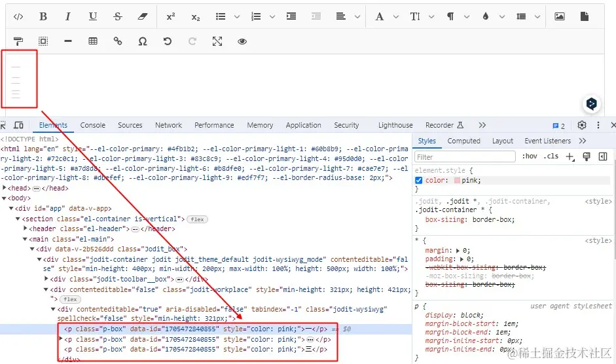Click the pink color swatch
The height and width of the screenshot is (364, 616).
pyautogui.click(x=457, y=181)
